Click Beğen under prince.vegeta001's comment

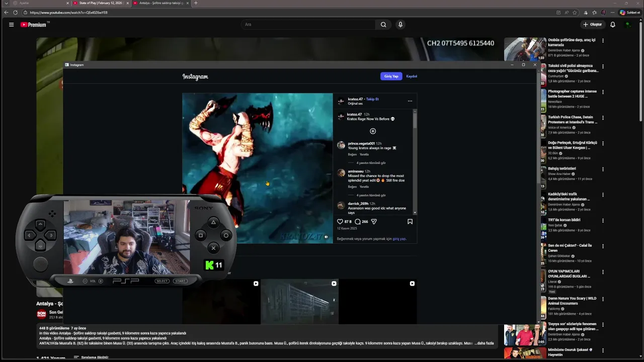(352, 154)
